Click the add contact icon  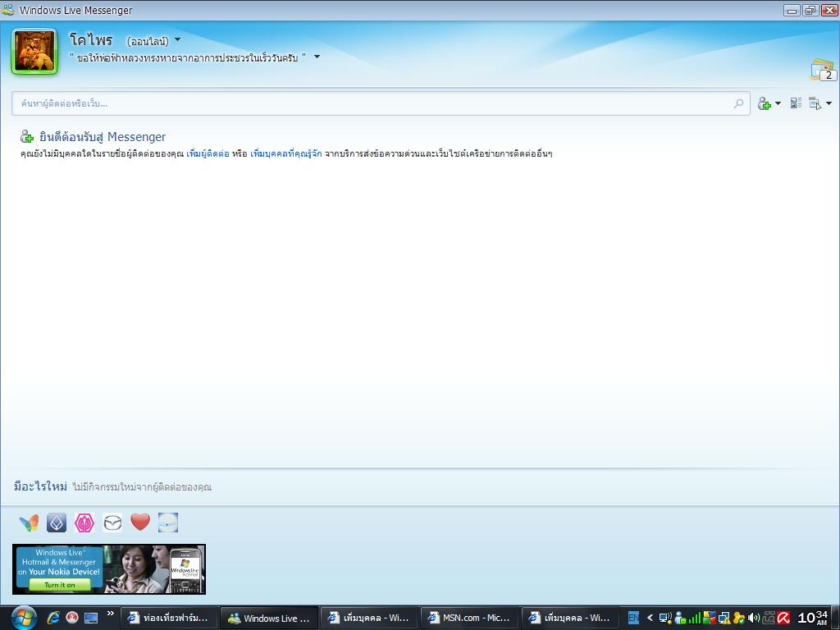[765, 103]
